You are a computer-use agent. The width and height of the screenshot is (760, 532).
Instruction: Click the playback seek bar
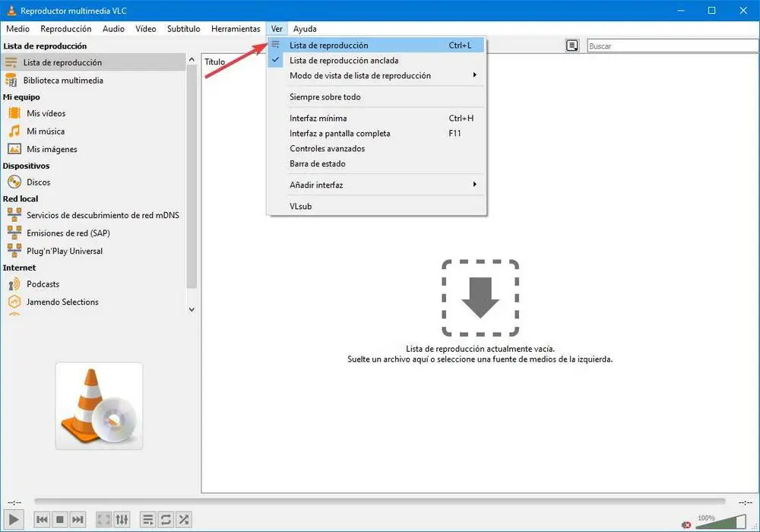coord(379,502)
